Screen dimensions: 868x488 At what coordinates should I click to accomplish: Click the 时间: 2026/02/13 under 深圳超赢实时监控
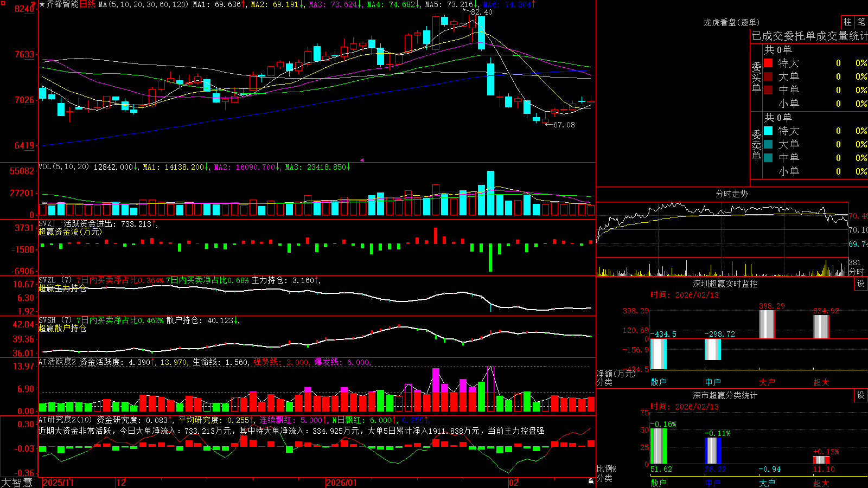[x=685, y=295]
